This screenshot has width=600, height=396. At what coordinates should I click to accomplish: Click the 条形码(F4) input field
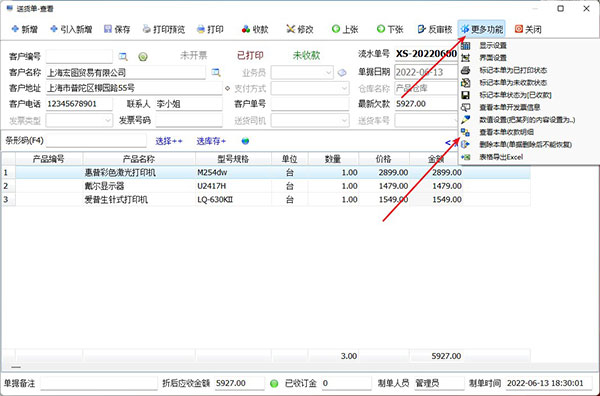96,141
